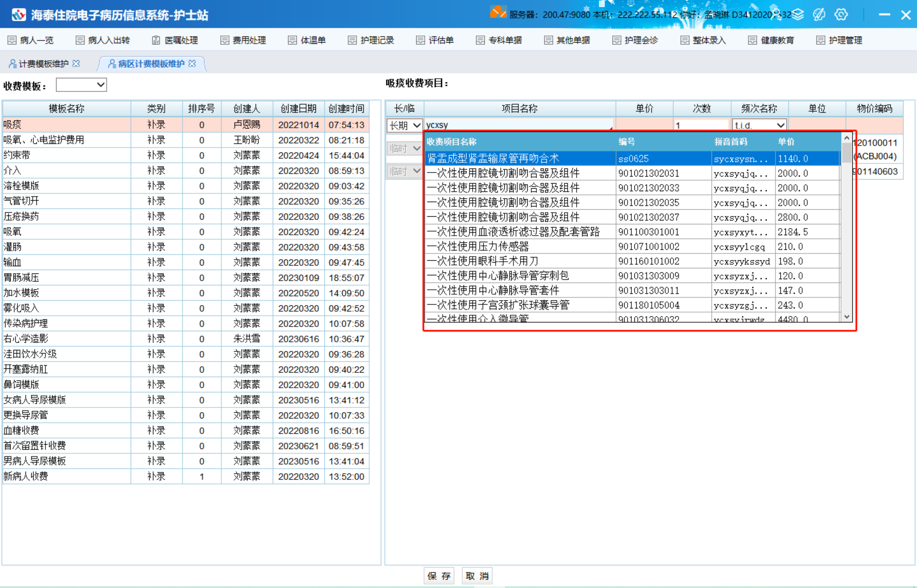917x588 pixels.
Task: Select the 雾化吸入 template row
Action: pyautogui.click(x=21, y=308)
